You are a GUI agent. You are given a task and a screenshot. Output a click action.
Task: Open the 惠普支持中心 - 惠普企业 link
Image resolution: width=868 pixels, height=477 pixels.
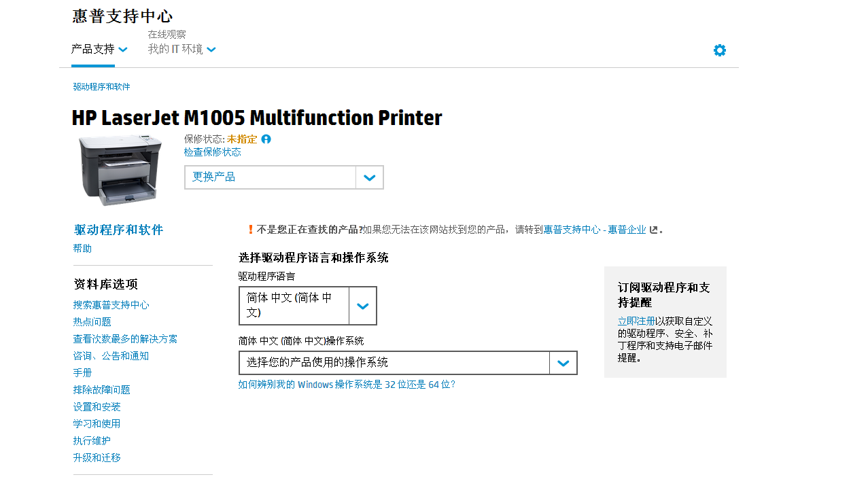click(x=595, y=230)
